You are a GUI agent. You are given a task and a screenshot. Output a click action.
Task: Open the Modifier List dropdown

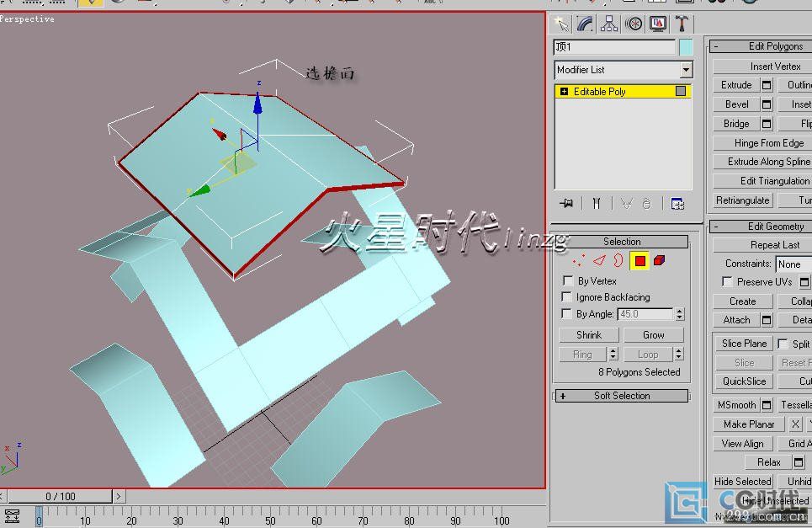pos(686,69)
